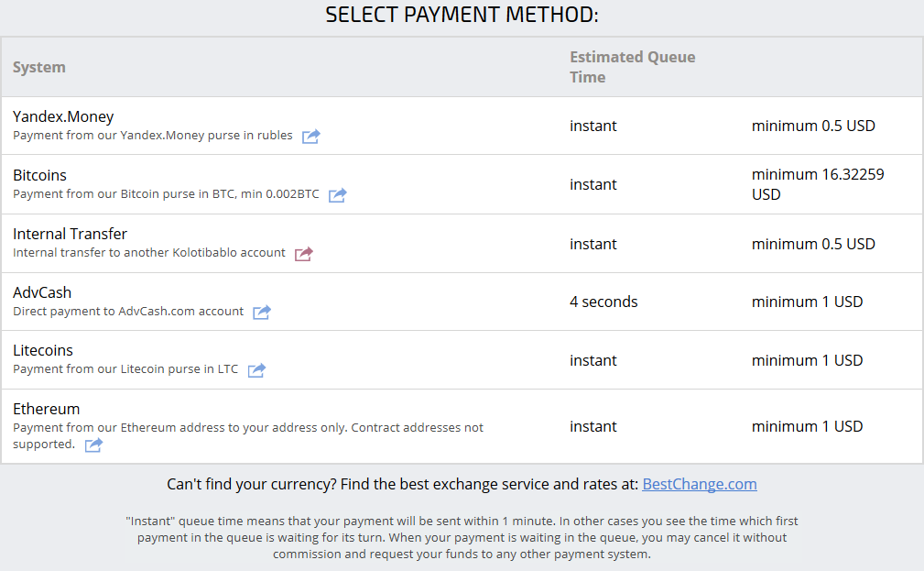Click 'Internal transfer to another Kolotibablo account' text
The height and width of the screenshot is (571, 924).
pos(149,252)
